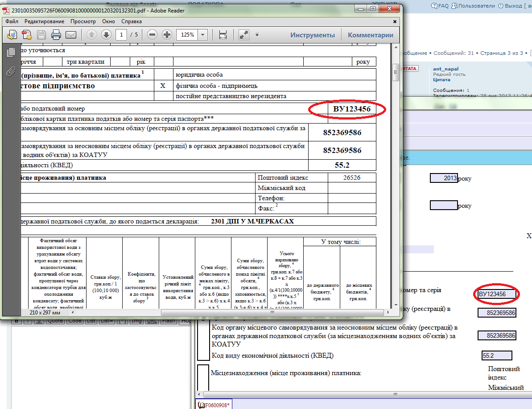Switch to read mode with expand arrows icon
The height and width of the screenshot is (409, 532).
click(243, 35)
